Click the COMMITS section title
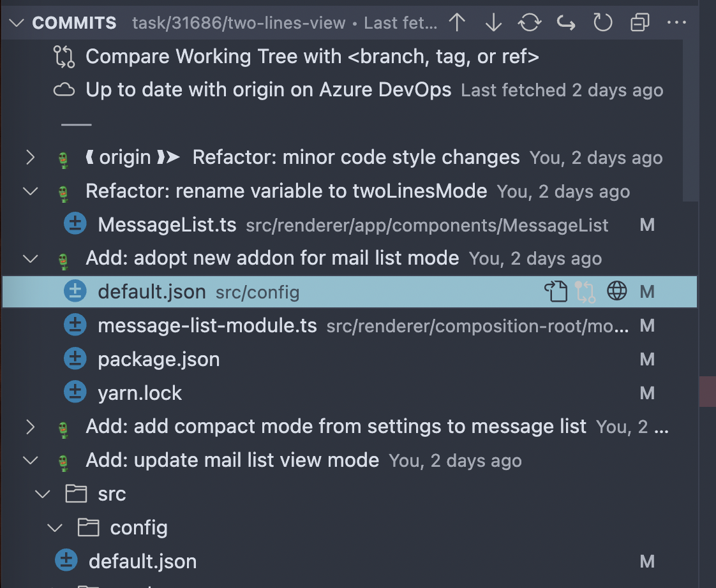Viewport: 716px width, 588px height. [x=75, y=23]
